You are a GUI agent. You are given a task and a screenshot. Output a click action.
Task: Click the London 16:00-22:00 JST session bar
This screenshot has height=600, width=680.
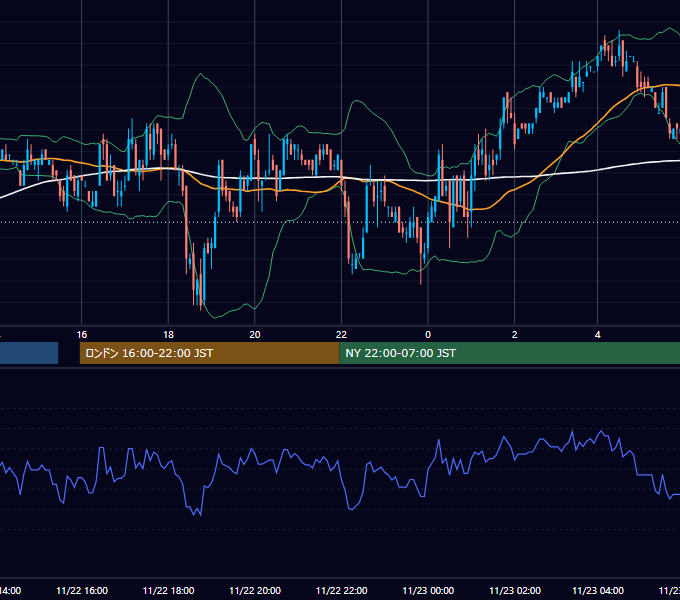click(209, 353)
